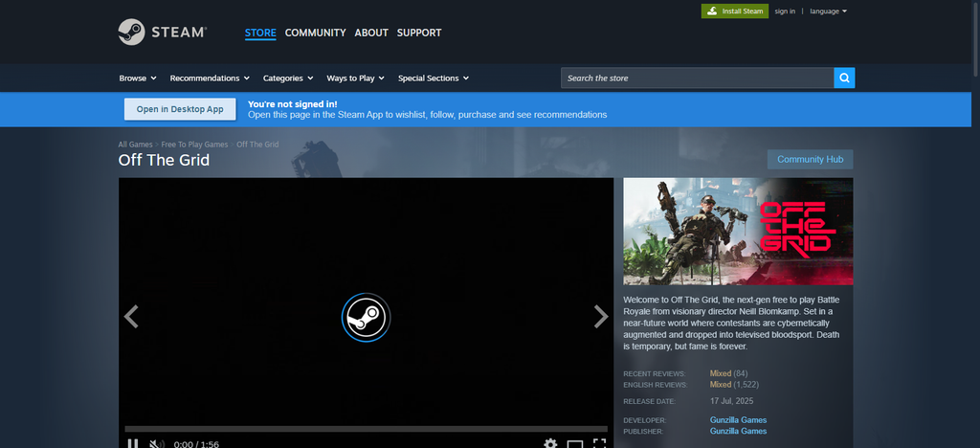Click the Steam loading spinner in video
Image resolution: width=980 pixels, height=448 pixels.
(367, 318)
